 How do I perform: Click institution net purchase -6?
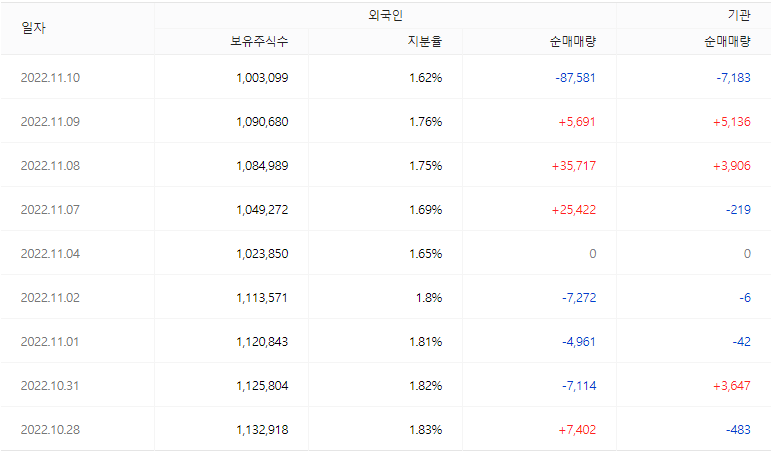(x=745, y=298)
